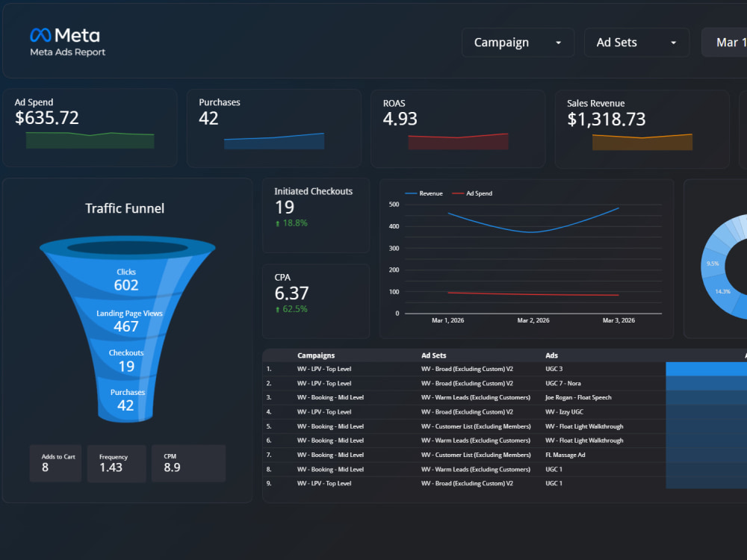The height and width of the screenshot is (560, 747).
Task: Open the Campaign dropdown filter
Action: [518, 43]
